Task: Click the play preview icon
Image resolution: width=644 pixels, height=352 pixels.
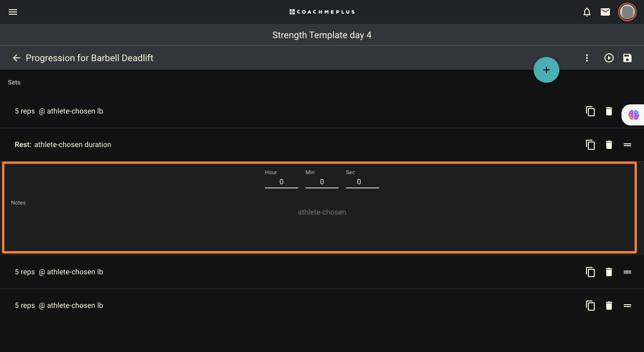Action: click(x=609, y=58)
